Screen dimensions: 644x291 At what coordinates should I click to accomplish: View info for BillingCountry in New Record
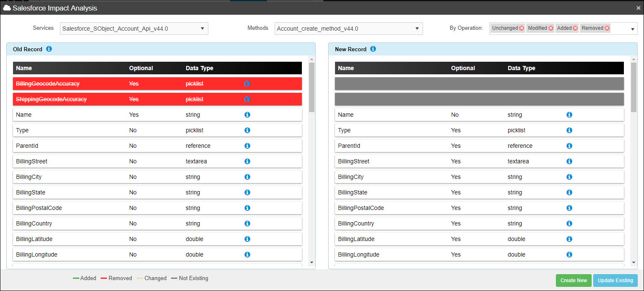point(569,223)
